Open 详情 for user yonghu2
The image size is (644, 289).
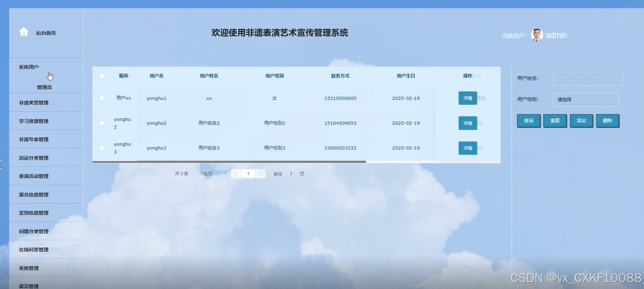(468, 123)
